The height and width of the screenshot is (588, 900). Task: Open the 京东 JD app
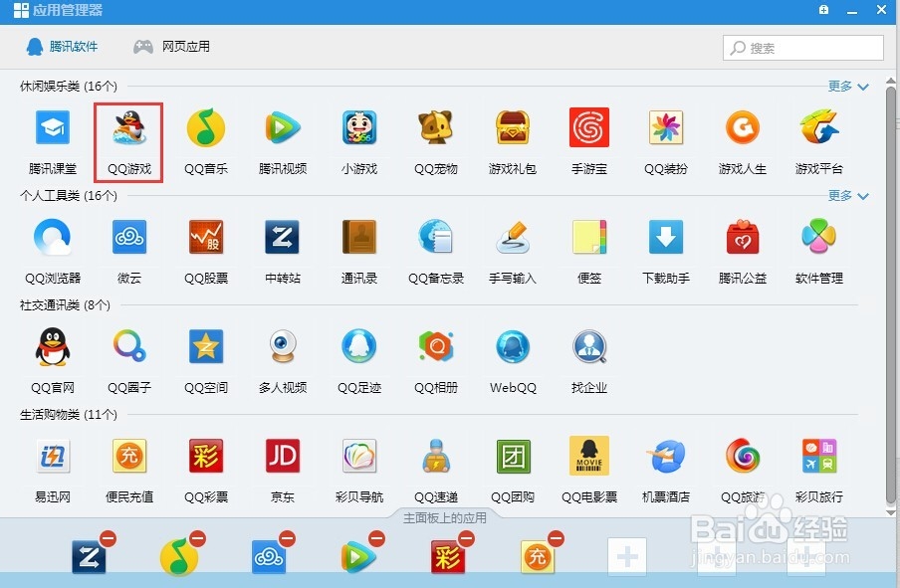tap(283, 456)
